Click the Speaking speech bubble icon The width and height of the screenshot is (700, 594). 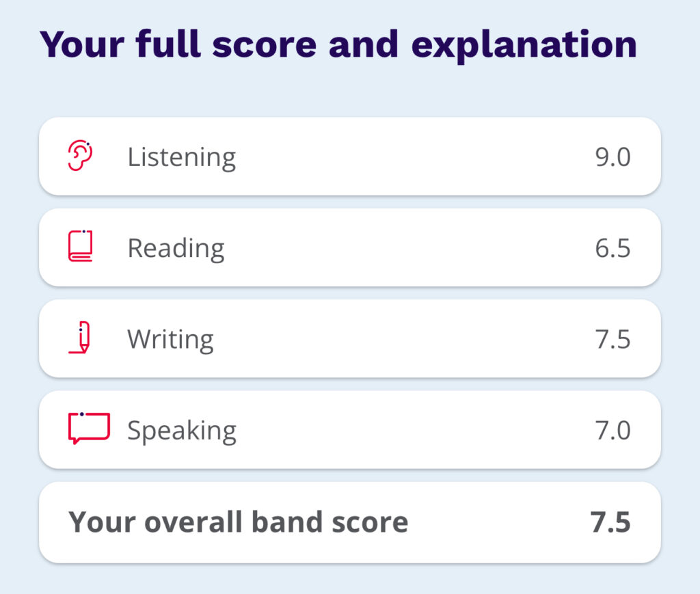(88, 429)
